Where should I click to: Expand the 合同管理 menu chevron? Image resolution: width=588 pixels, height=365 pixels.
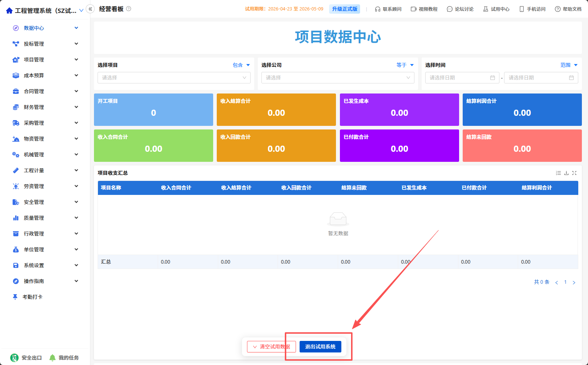[76, 91]
